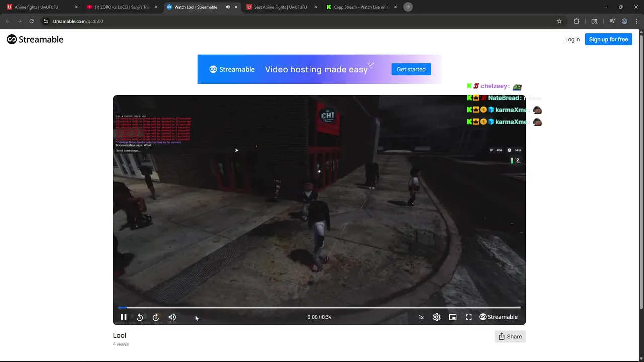
Task: Focus the address bar URL
Action: (77, 21)
